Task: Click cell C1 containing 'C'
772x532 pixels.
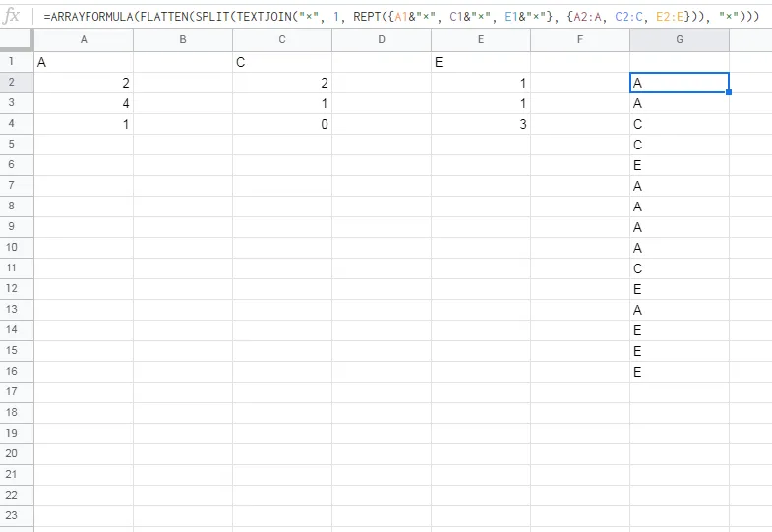Action: pos(282,62)
